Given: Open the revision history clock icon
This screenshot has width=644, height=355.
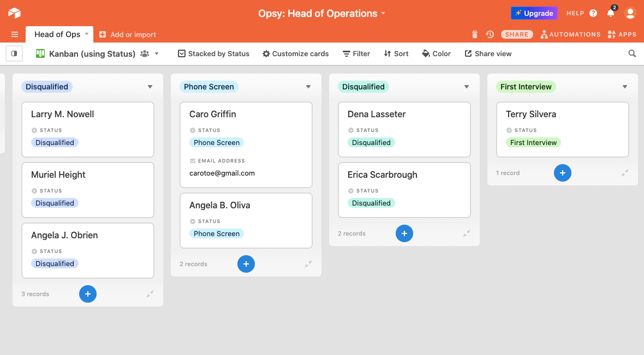Looking at the screenshot, I should click(490, 34).
